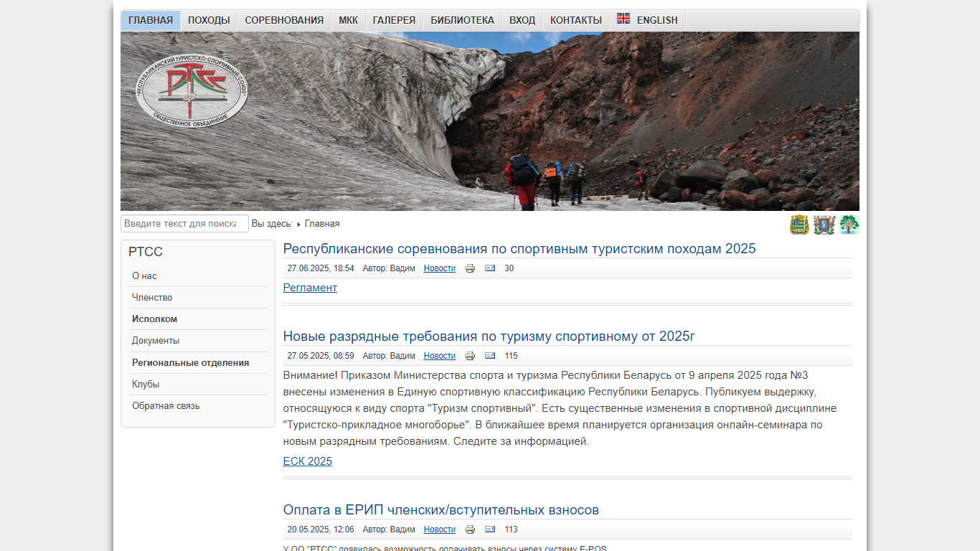Image resolution: width=980 pixels, height=551 pixels.
Task: Open the Походы menu
Action: (x=209, y=20)
